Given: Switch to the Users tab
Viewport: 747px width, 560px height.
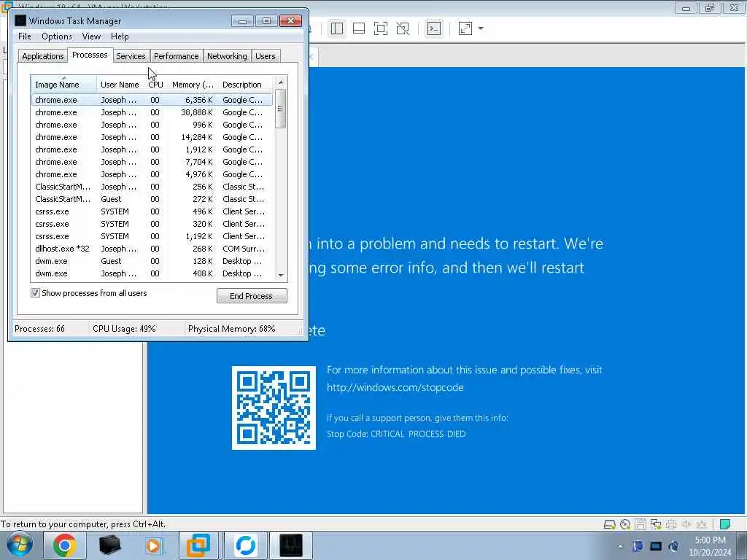Looking at the screenshot, I should (266, 56).
